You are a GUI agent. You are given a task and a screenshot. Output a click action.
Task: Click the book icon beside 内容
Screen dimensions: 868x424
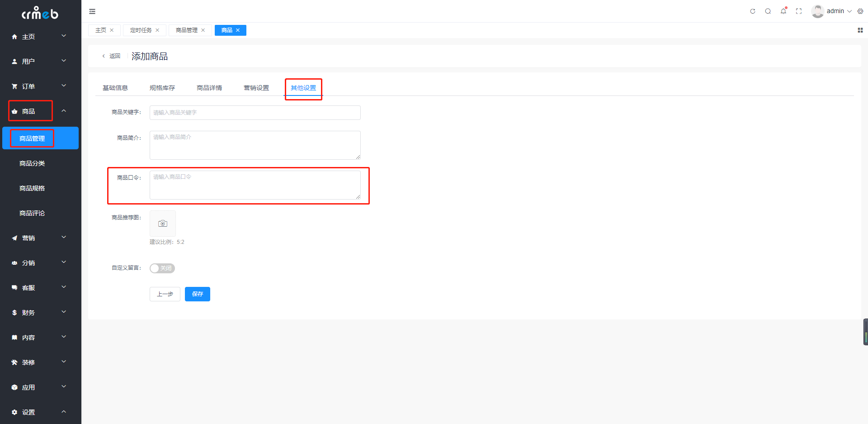[x=14, y=338]
